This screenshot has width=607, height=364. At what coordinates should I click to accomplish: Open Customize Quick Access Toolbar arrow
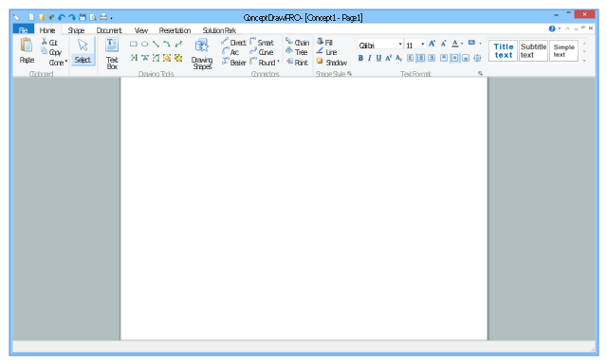[x=112, y=18]
